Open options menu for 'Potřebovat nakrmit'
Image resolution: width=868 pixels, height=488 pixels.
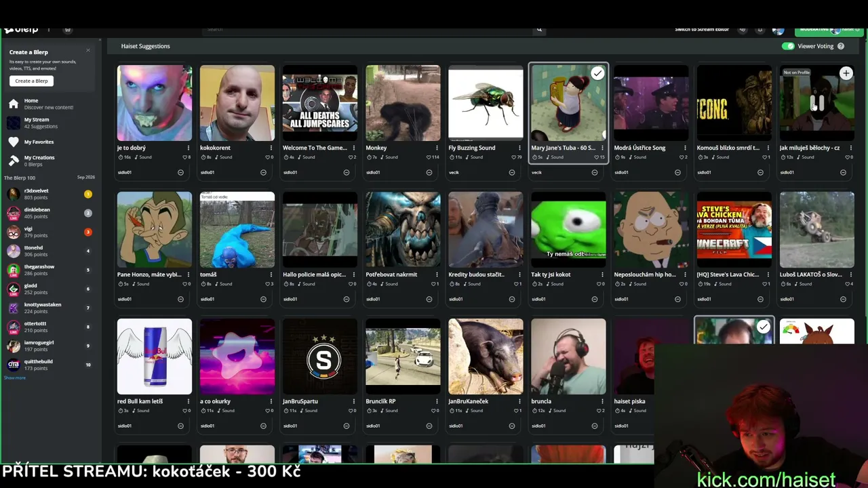coord(436,274)
